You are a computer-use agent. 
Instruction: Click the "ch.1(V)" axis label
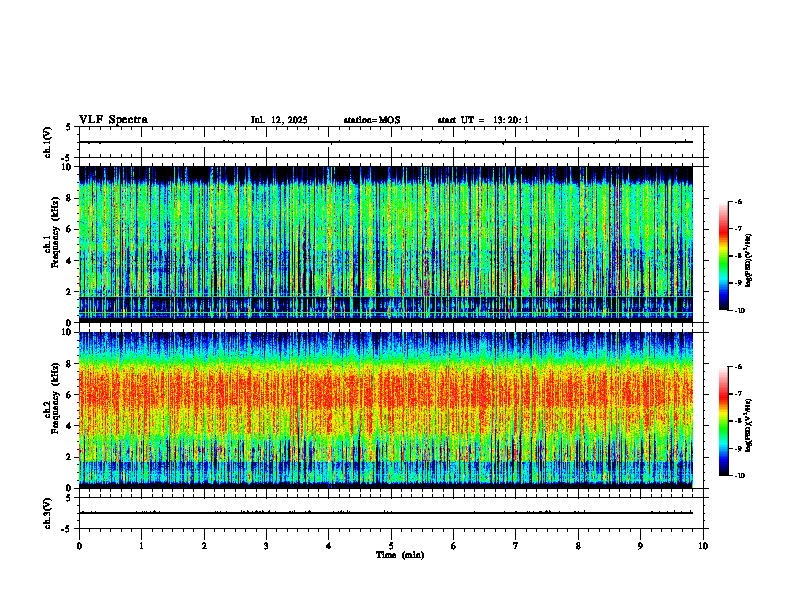click(47, 142)
